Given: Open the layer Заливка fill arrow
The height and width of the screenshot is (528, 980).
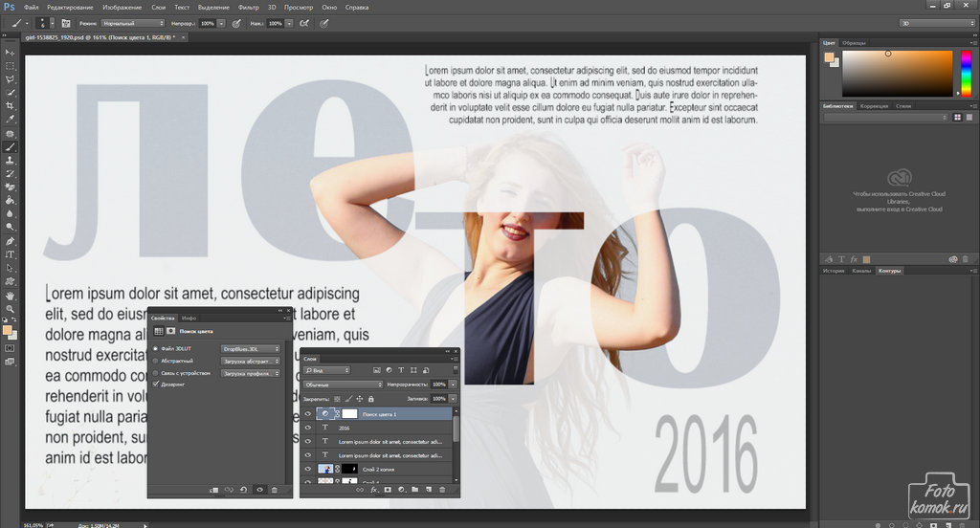Looking at the screenshot, I should click(x=453, y=399).
